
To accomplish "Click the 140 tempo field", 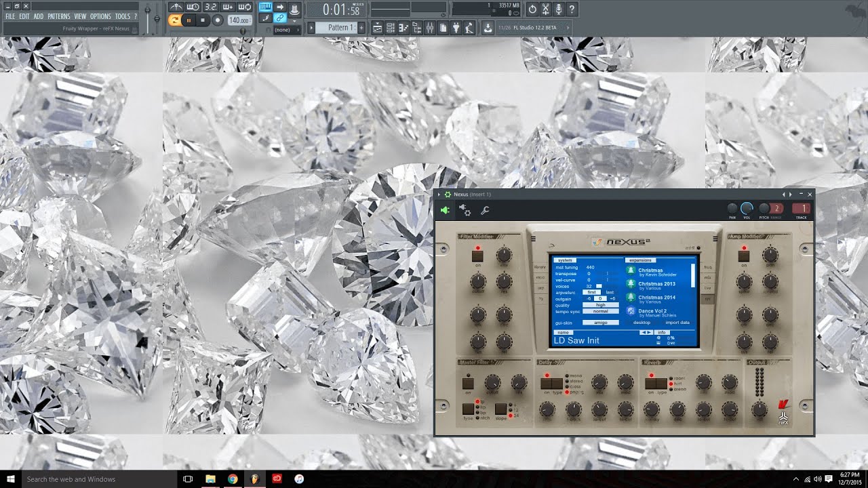I will (239, 20).
